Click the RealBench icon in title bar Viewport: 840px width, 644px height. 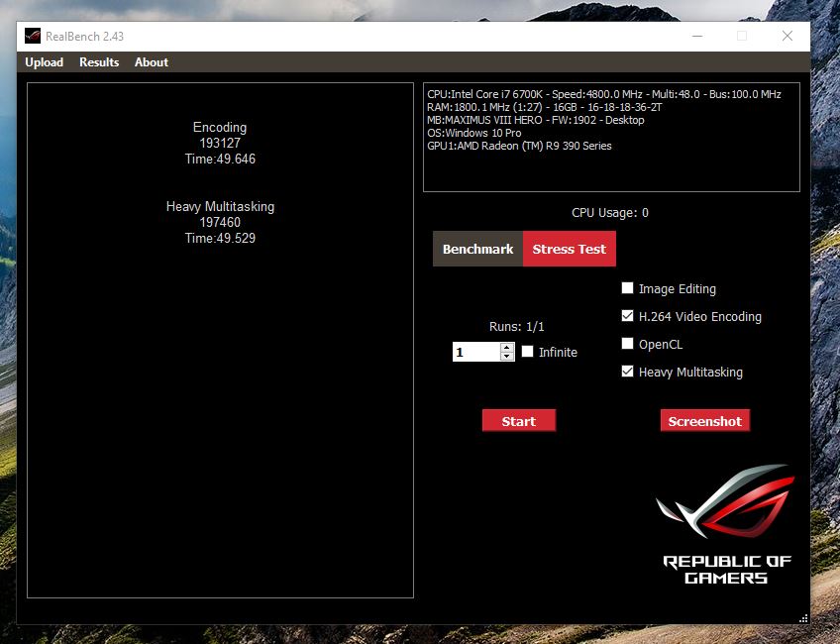(x=33, y=36)
